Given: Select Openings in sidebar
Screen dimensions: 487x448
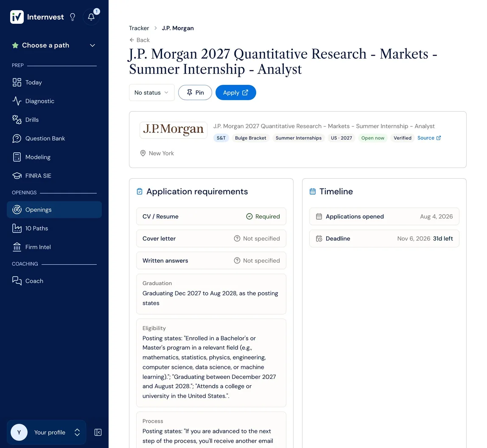Looking at the screenshot, I should point(54,210).
